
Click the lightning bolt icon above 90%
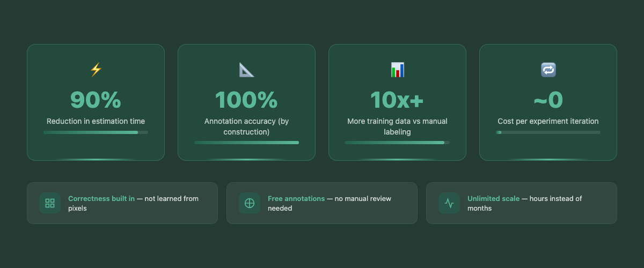tap(96, 70)
